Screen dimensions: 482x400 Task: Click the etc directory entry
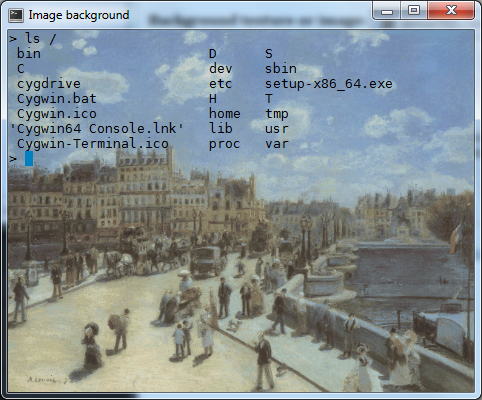220,84
